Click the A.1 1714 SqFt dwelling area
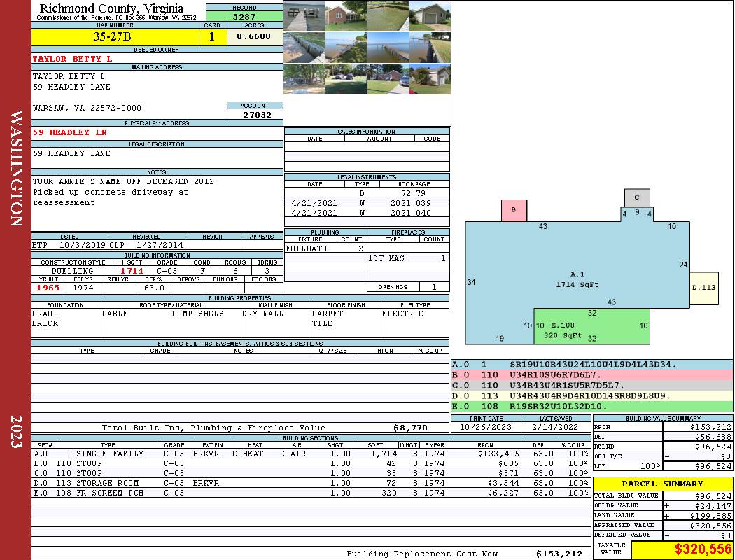This screenshot has height=560, width=735. (x=577, y=279)
